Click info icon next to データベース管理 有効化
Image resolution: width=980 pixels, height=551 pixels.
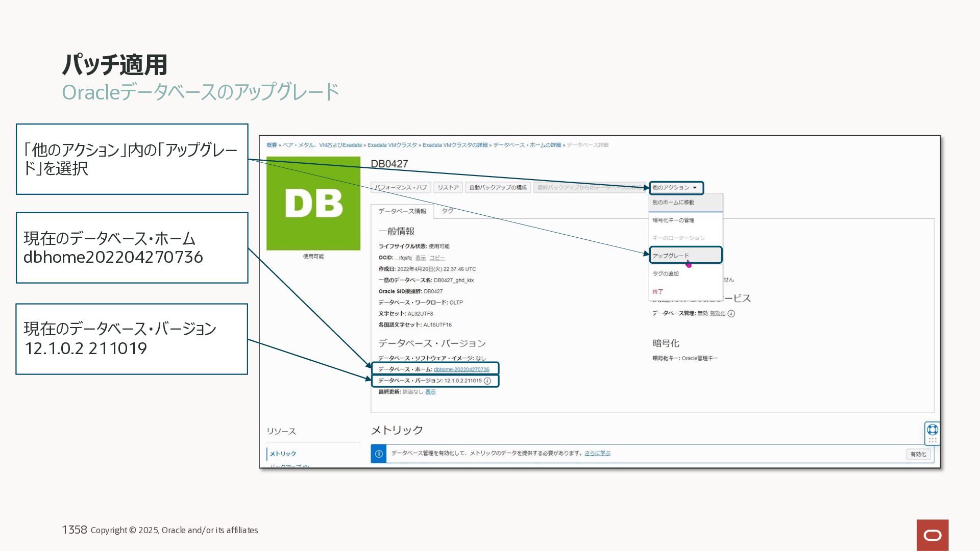pos(731,314)
